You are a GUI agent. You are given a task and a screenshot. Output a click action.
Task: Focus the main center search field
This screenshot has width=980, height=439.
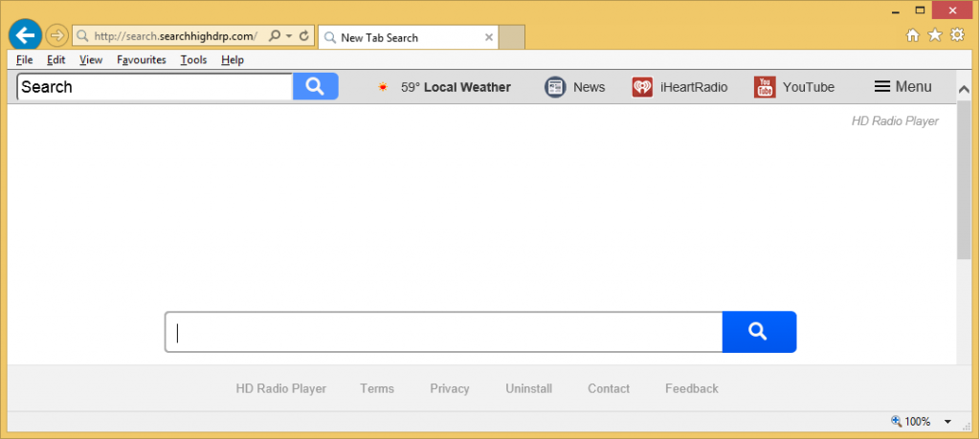[x=444, y=332]
